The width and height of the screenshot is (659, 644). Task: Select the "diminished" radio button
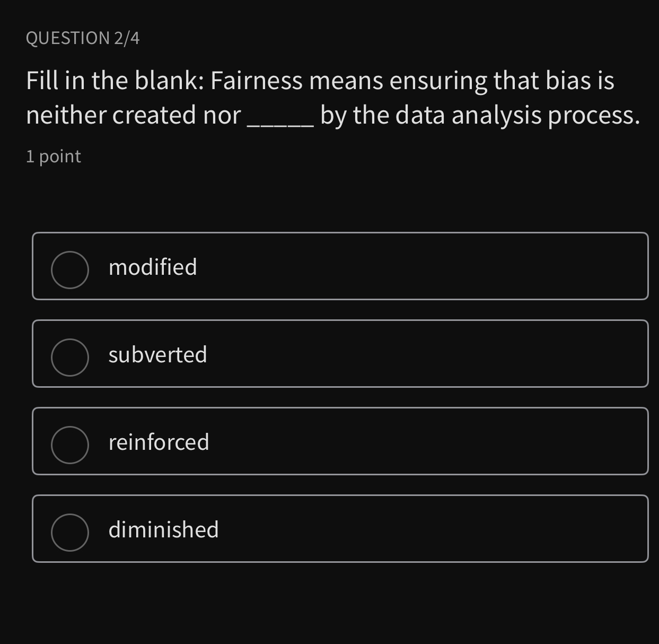69,530
